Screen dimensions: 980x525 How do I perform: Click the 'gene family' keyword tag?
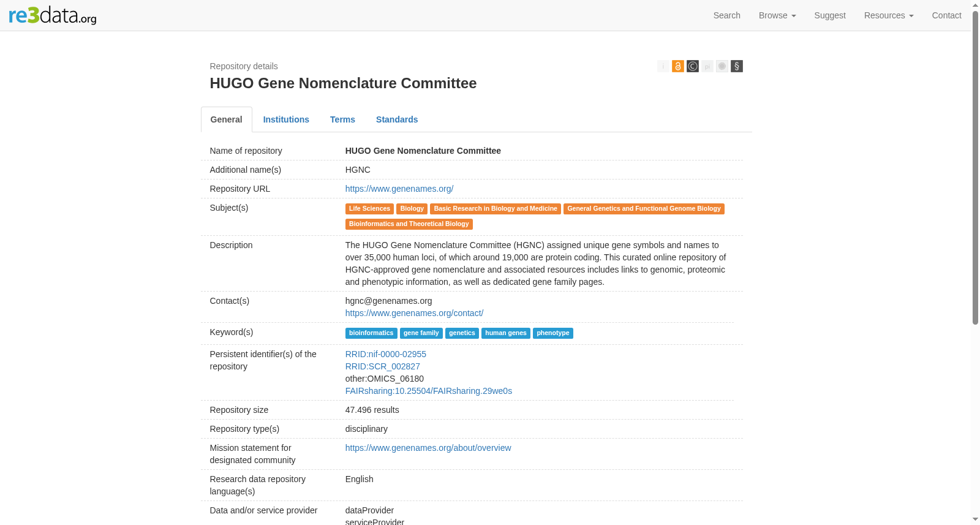pos(421,333)
